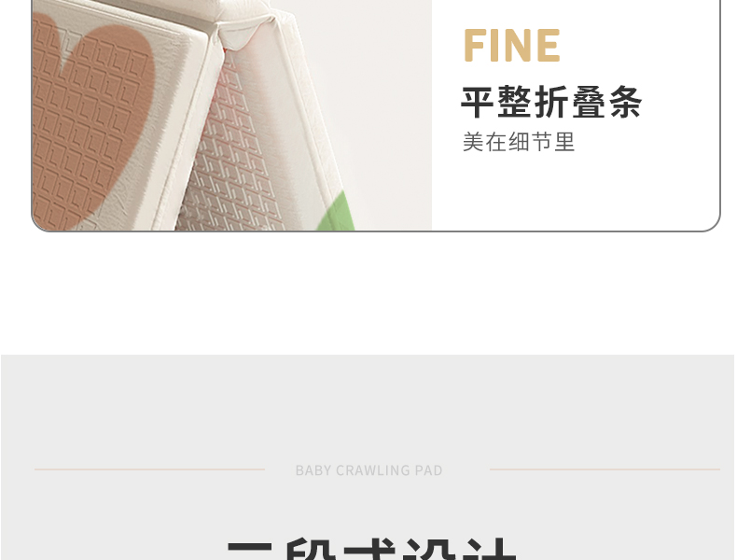Viewport: 737px width, 560px height.
Task: Click the decorative line right of caption
Action: (x=605, y=469)
